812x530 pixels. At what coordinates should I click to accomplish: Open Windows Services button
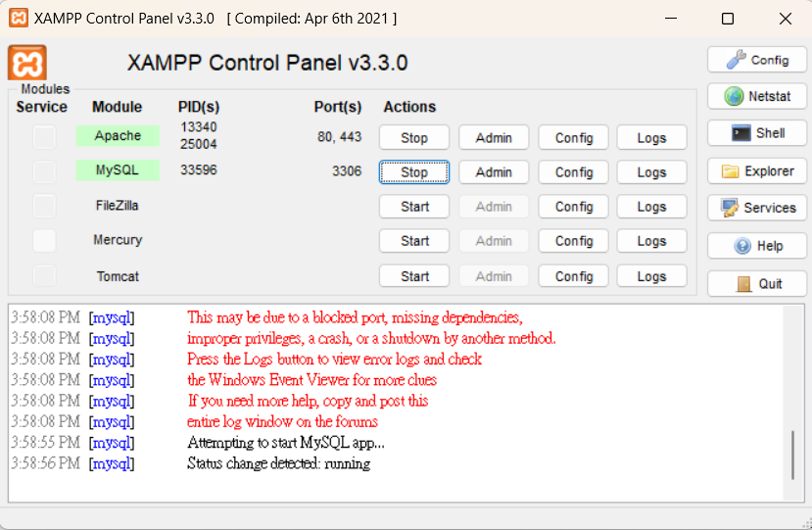pos(756,208)
